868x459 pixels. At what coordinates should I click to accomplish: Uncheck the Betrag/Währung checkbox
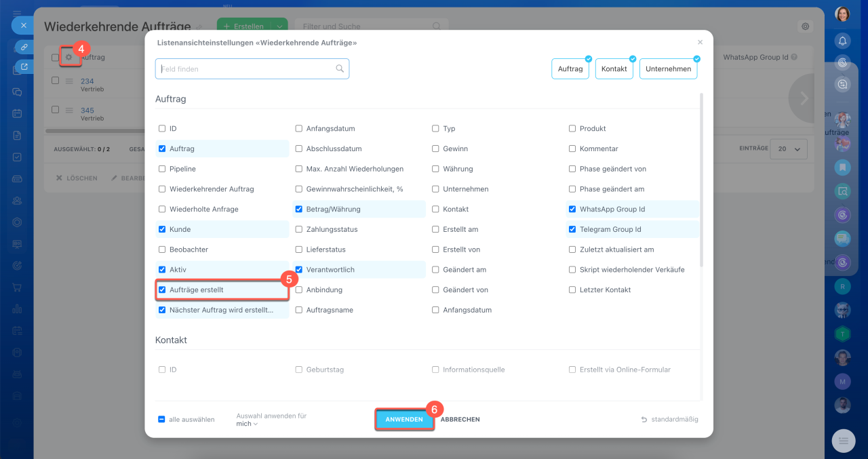click(299, 209)
